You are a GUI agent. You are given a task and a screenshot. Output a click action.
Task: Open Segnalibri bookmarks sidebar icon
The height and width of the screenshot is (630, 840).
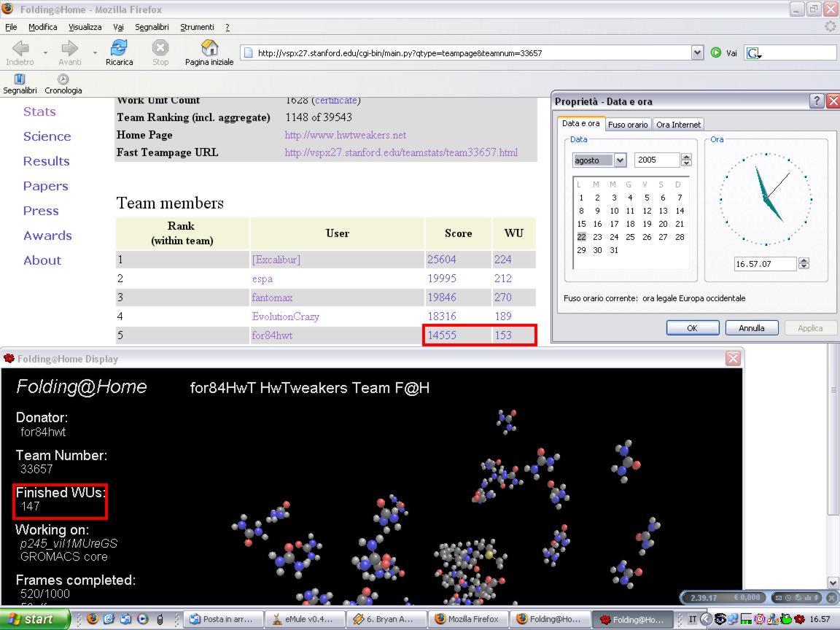(x=20, y=79)
